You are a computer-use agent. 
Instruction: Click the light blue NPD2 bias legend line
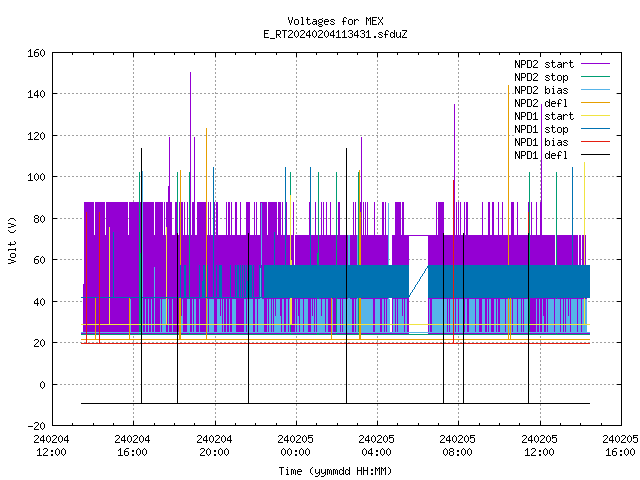[595, 90]
